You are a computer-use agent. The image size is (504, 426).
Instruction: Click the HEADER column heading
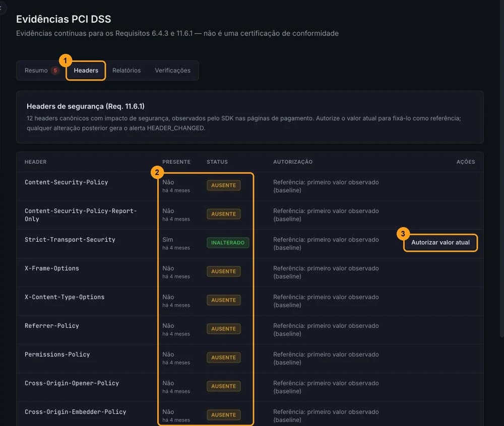pos(35,162)
